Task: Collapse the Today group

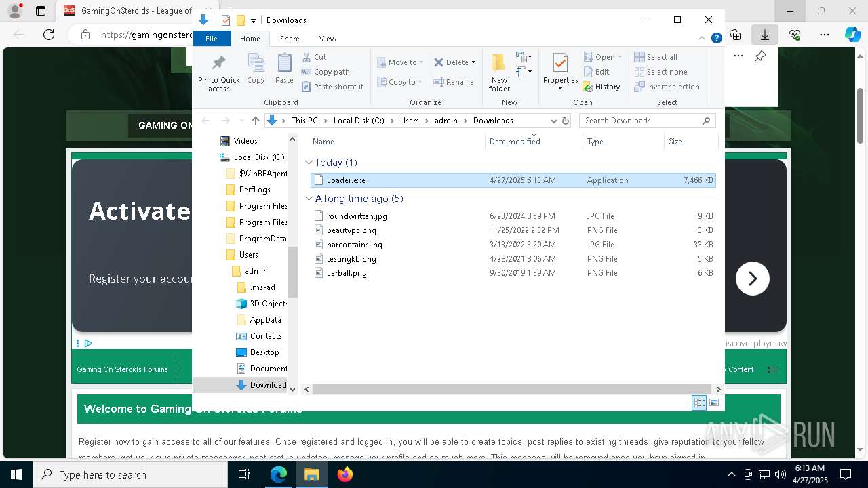Action: click(309, 163)
